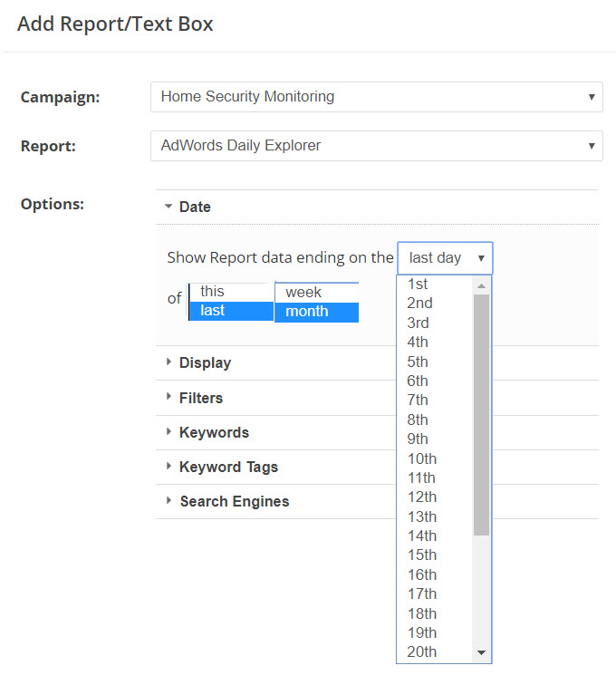This screenshot has width=616, height=685.
Task: Select 'this' in period list
Action: (x=230, y=292)
